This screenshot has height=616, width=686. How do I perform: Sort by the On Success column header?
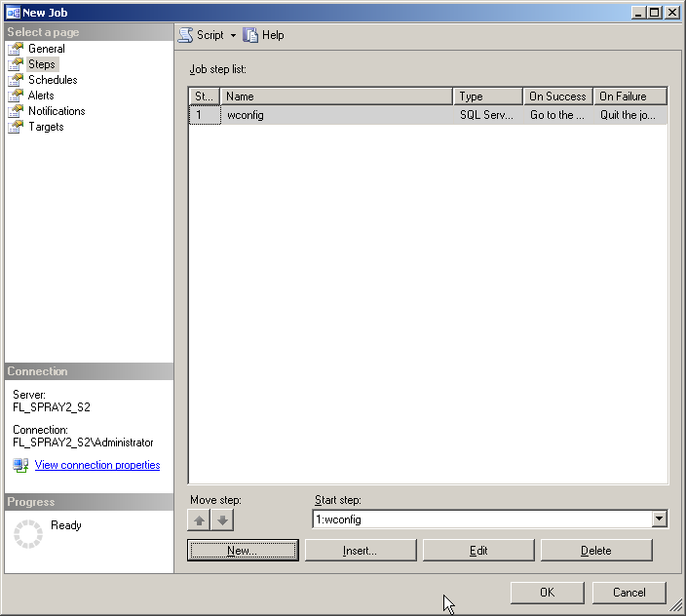click(x=557, y=96)
